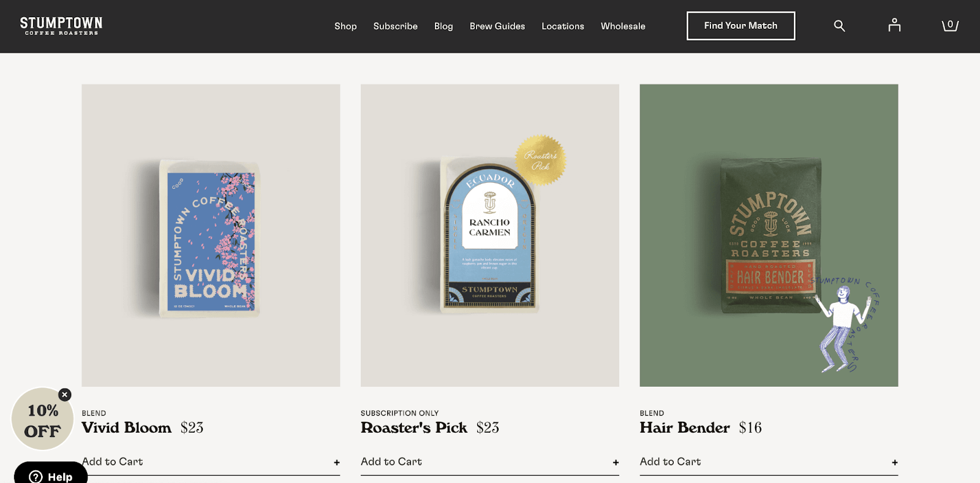This screenshot has height=483, width=980.
Task: Open the shopping cart icon
Action: [x=950, y=25]
